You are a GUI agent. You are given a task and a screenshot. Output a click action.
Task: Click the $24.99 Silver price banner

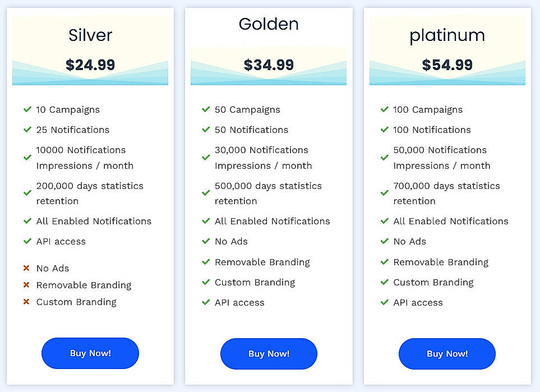(90, 64)
